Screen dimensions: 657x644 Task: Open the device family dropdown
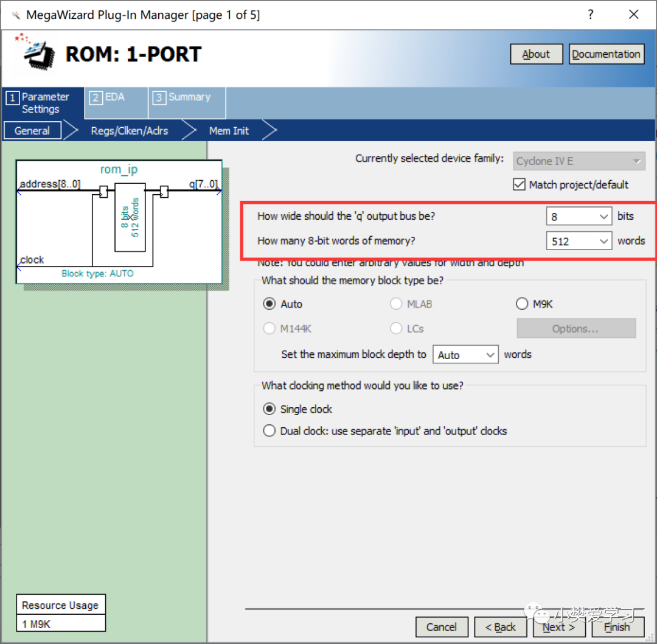tap(579, 161)
